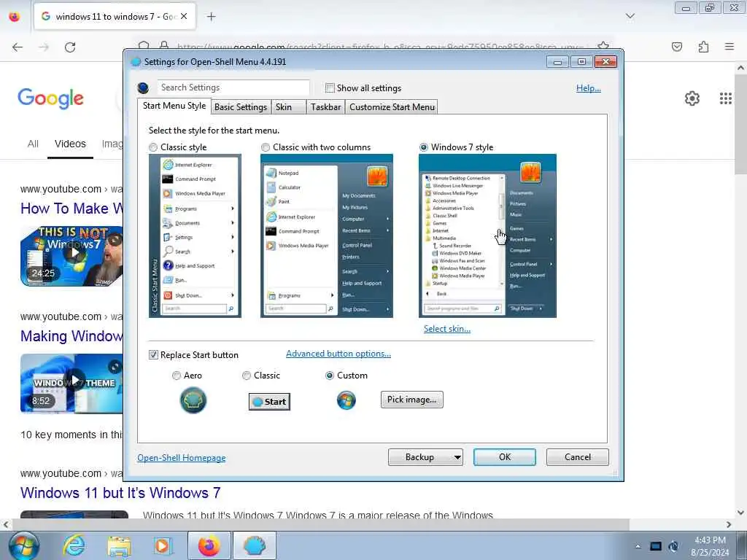Click the Custom Windows orb button image
The width and height of the screenshot is (747, 560).
(347, 400)
